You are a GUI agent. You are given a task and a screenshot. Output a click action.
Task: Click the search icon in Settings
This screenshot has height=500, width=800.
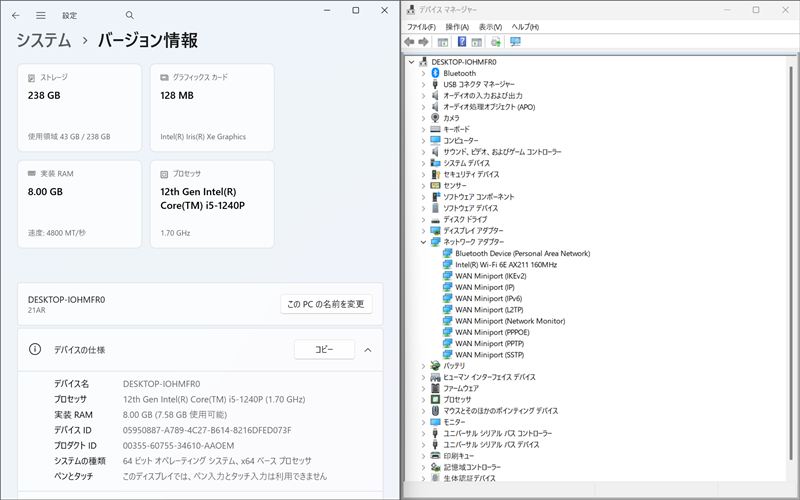tap(130, 16)
